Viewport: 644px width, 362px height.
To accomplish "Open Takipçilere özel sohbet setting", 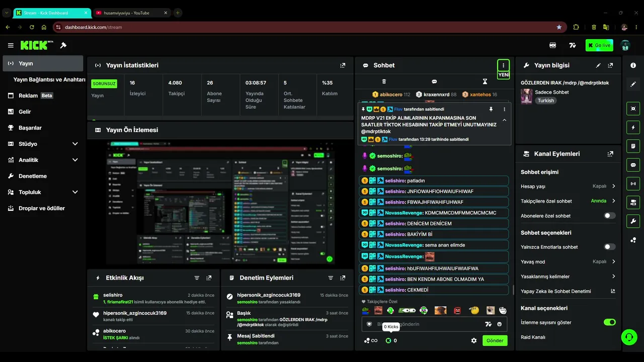I will click(568, 201).
